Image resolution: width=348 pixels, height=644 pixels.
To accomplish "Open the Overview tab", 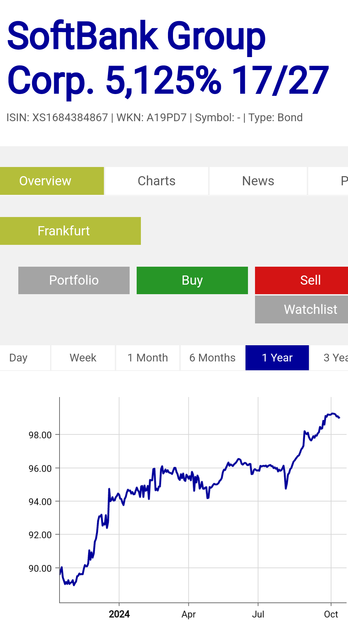I will [x=52, y=181].
